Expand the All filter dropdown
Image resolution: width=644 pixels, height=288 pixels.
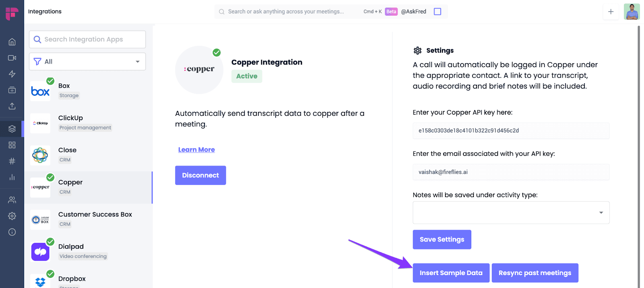87,62
